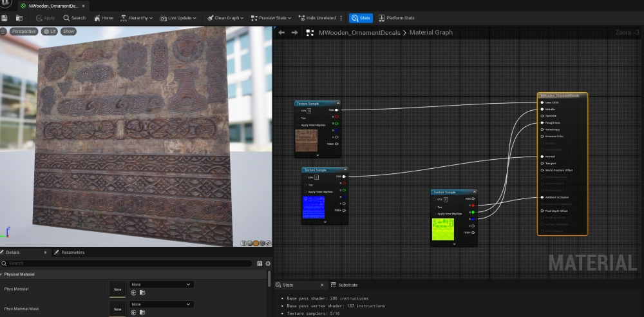
Task: Click the Home toolbar button
Action: (x=104, y=18)
